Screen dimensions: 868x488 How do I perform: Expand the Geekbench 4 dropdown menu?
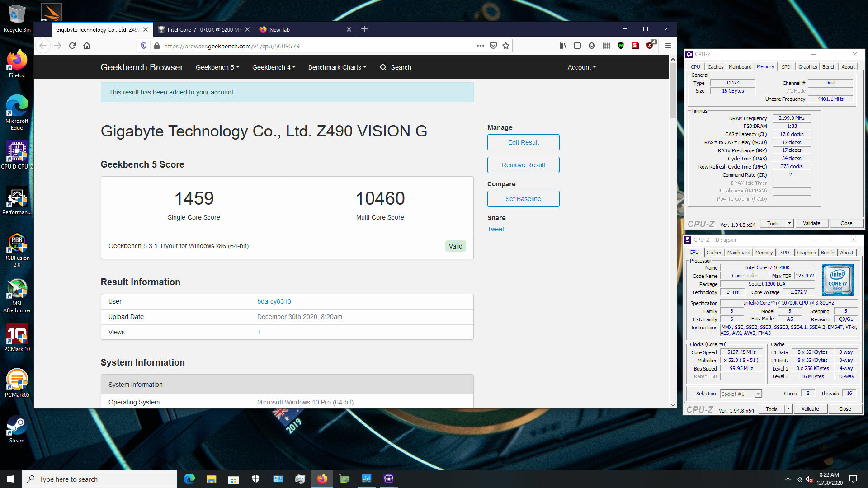click(x=274, y=67)
